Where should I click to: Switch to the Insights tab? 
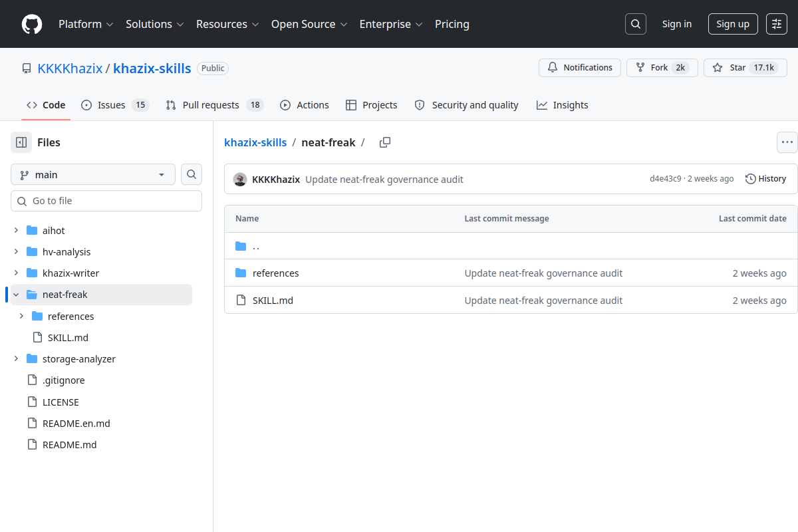(x=563, y=105)
